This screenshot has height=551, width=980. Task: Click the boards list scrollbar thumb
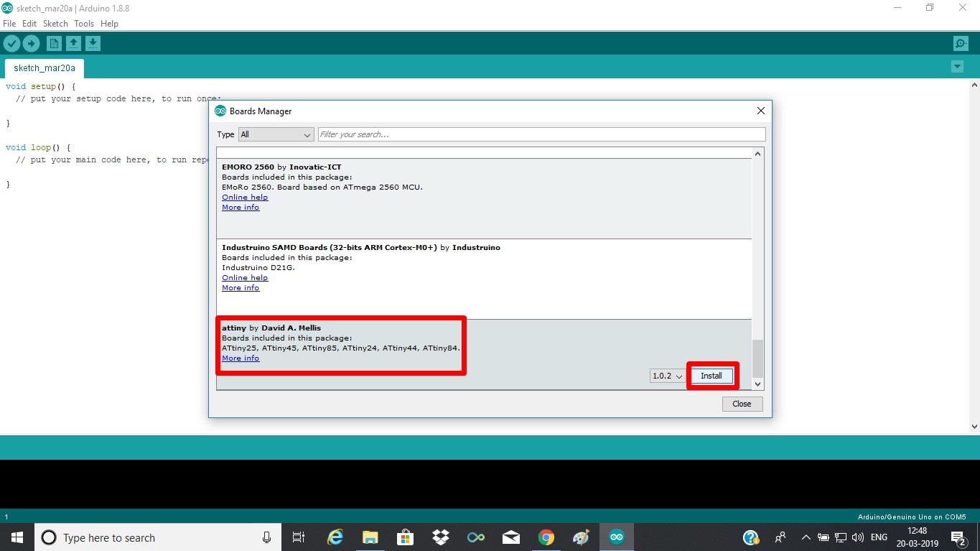[x=757, y=358]
